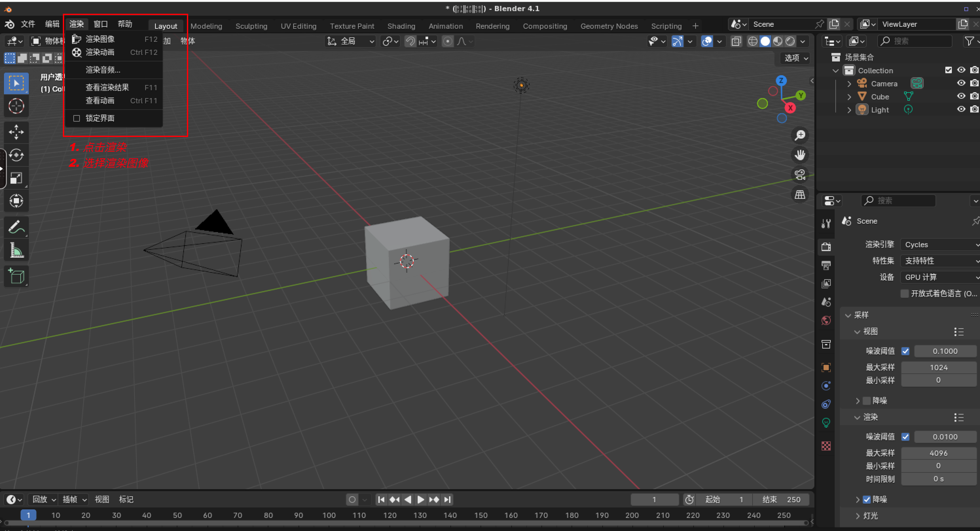Select the Measure tool
The height and width of the screenshot is (531, 980).
16,250
